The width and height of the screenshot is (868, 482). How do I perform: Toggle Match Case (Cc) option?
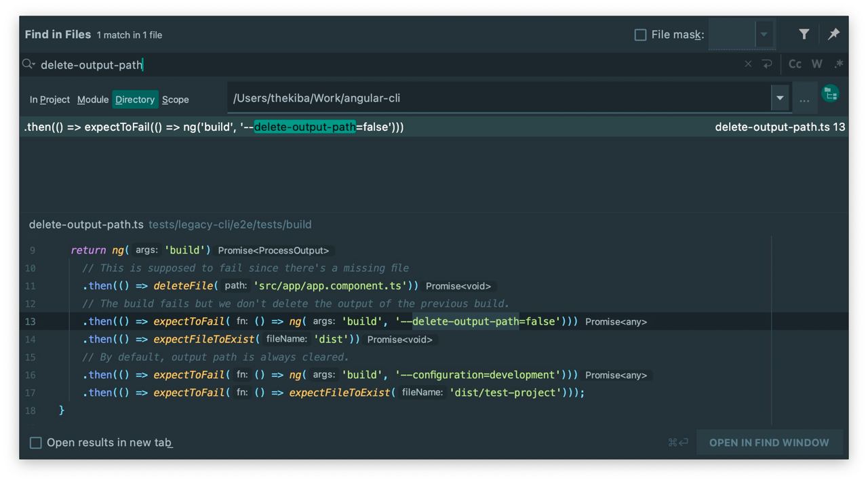pos(795,64)
